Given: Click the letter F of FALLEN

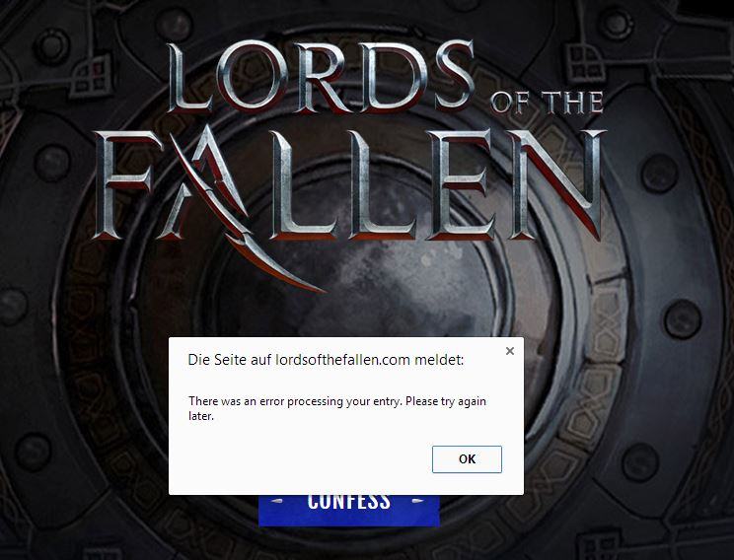Looking at the screenshot, I should 125,184.
